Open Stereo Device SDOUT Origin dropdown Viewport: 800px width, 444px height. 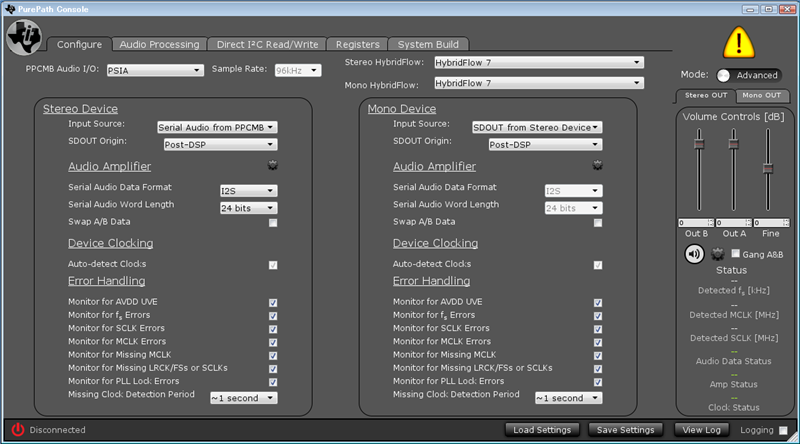click(x=220, y=144)
